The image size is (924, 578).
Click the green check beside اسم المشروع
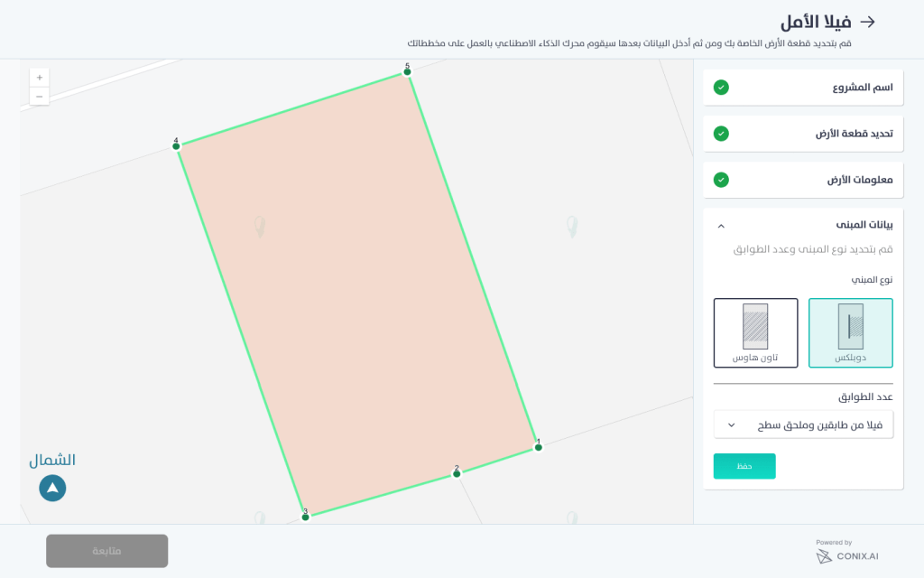click(721, 88)
